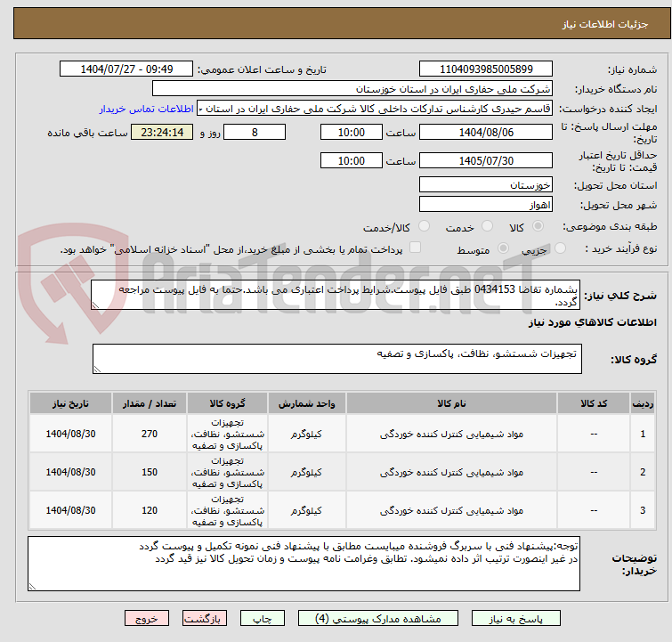
Task: Click the deadline date field 1404/08/06
Action: click(x=486, y=132)
